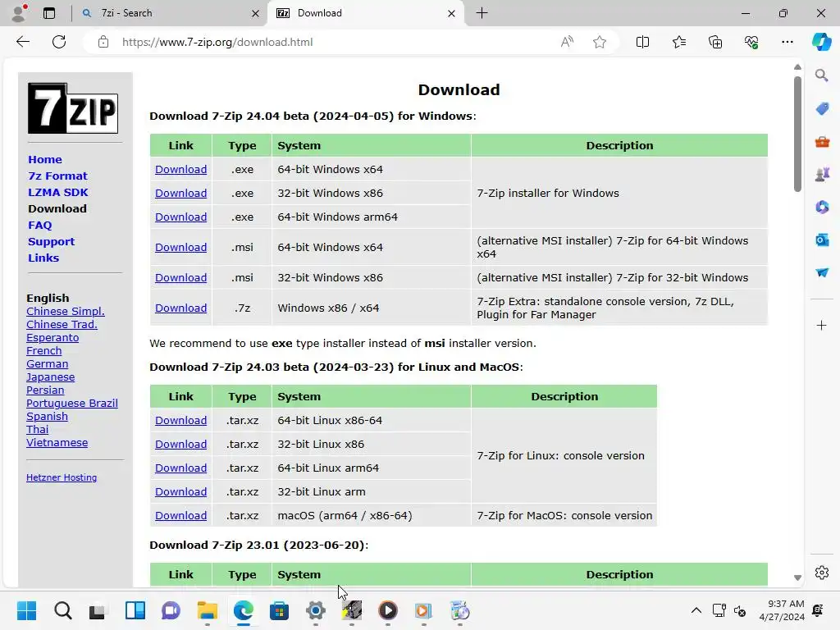The width and height of the screenshot is (840, 630).
Task: Open the Support page
Action: point(52,242)
